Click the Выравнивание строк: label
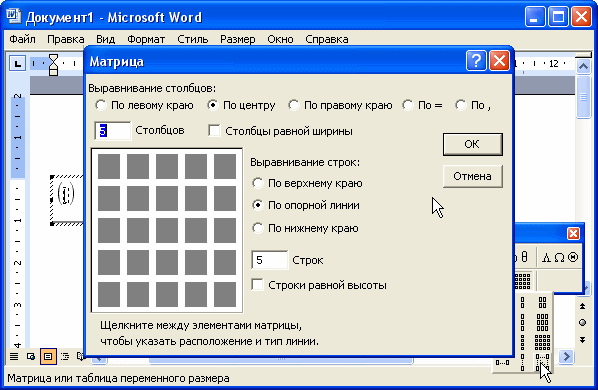The height and width of the screenshot is (390, 598). (305, 162)
